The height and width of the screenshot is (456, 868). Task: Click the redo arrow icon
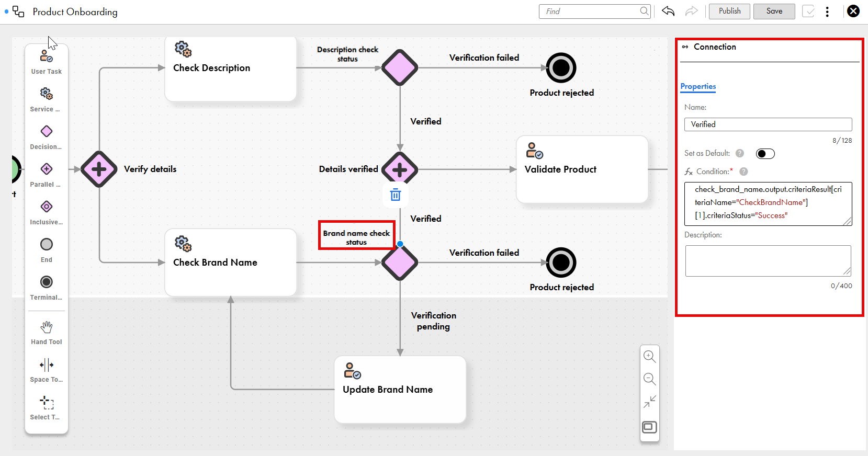tap(692, 11)
